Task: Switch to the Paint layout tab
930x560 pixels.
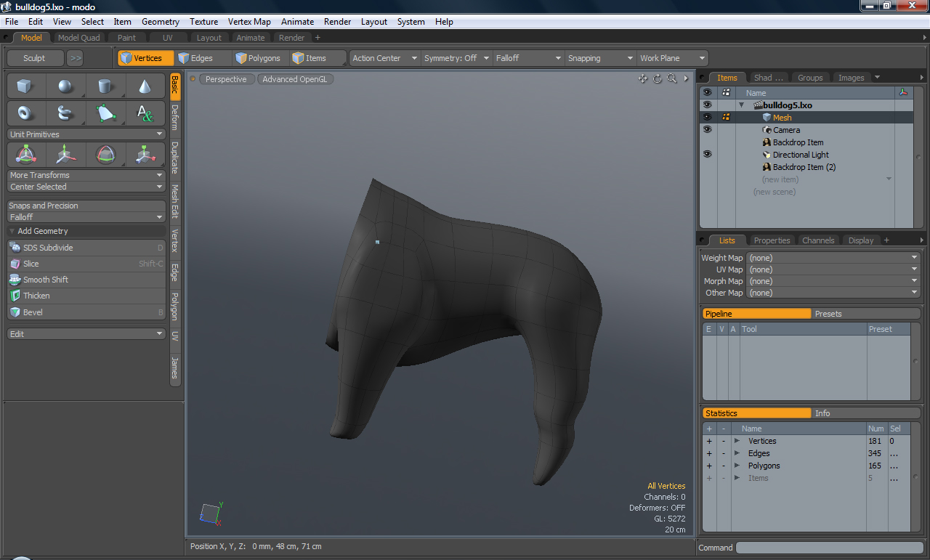Action: tap(127, 38)
